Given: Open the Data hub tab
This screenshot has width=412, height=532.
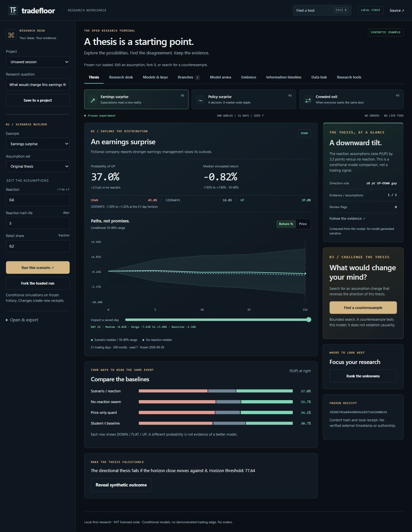Looking at the screenshot, I should 319,77.
